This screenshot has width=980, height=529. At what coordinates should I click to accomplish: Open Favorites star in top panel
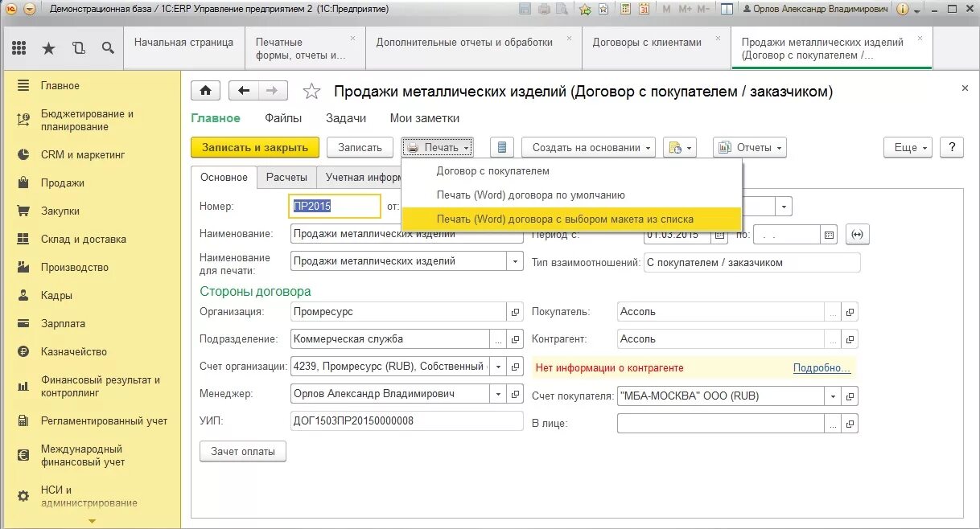pos(48,48)
